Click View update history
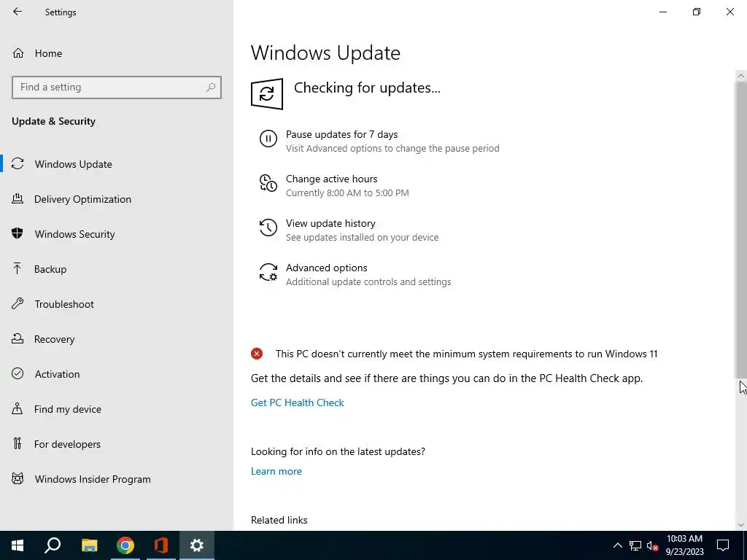The height and width of the screenshot is (560, 747). (330, 223)
